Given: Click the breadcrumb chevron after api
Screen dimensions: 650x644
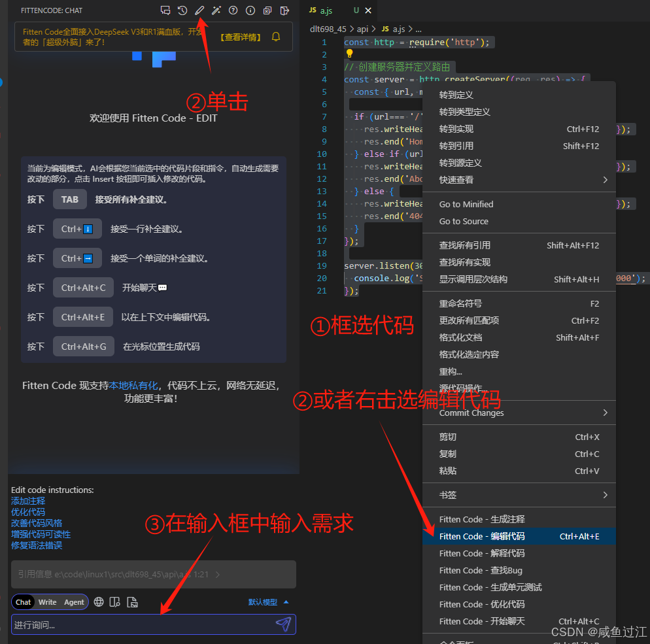Looking at the screenshot, I should [373, 29].
